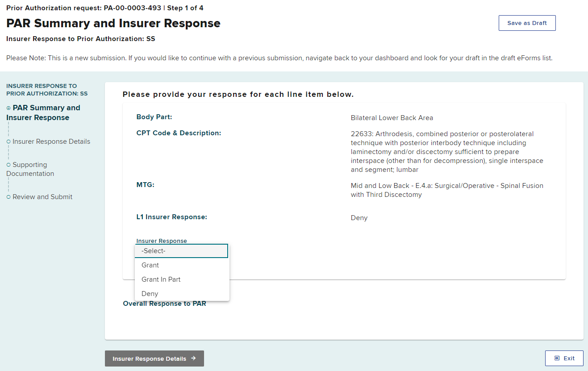Click the Save as Draft button
The width and height of the screenshot is (588, 371).
click(527, 23)
